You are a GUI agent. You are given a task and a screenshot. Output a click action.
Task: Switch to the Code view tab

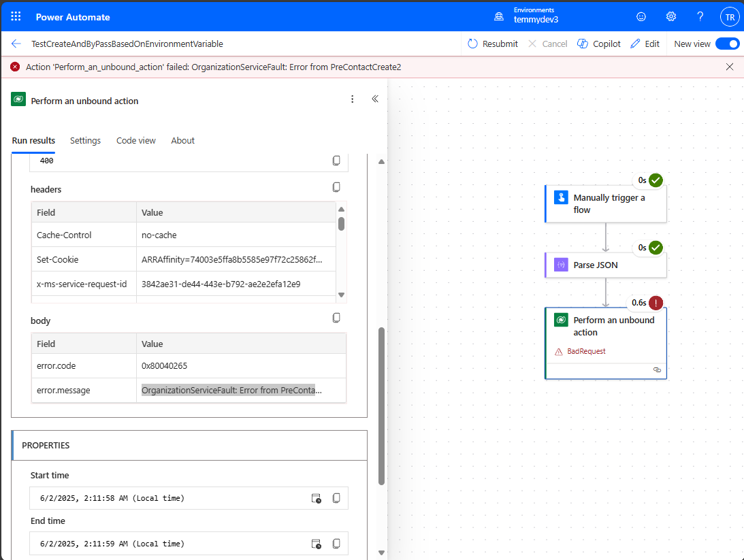135,140
